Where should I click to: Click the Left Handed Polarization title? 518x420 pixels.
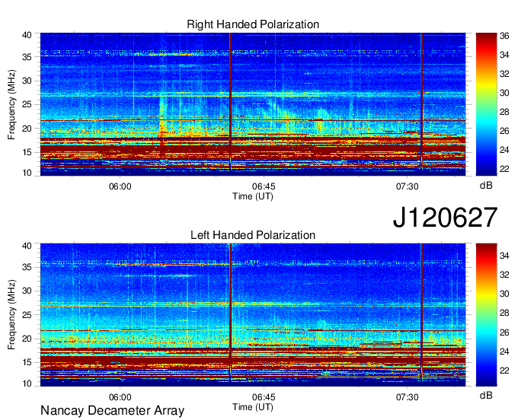click(253, 235)
